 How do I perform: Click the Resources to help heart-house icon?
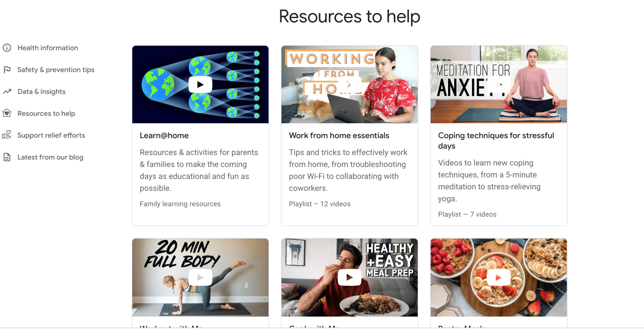(x=7, y=113)
